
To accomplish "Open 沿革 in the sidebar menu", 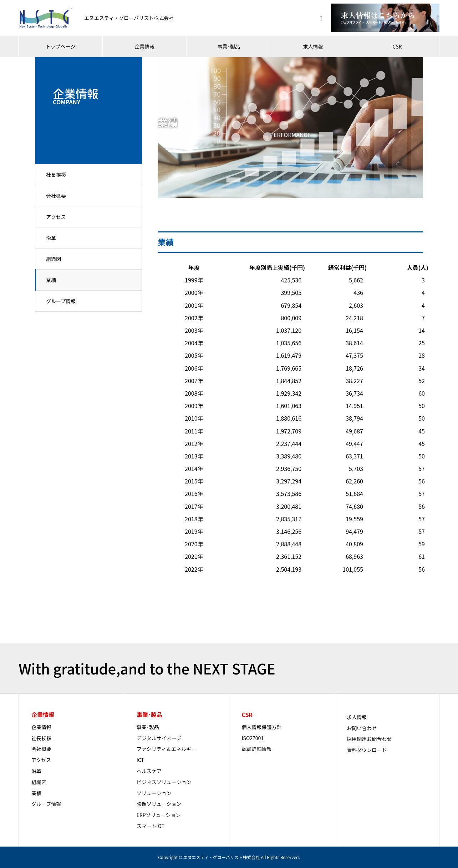I will [88, 238].
